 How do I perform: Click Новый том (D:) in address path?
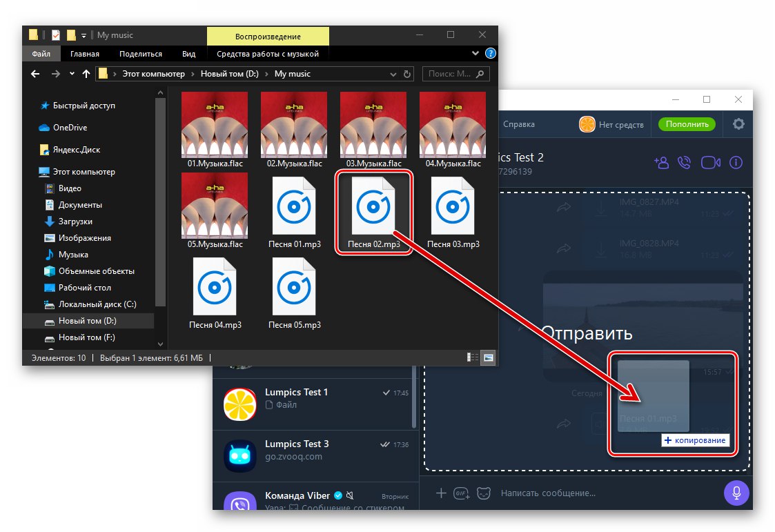point(229,74)
